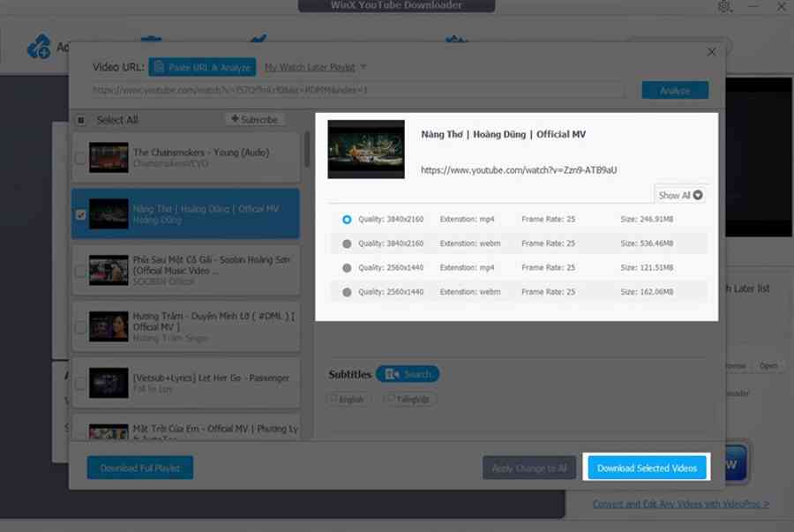Click the video URL input field
The height and width of the screenshot is (532, 794).
click(357, 90)
